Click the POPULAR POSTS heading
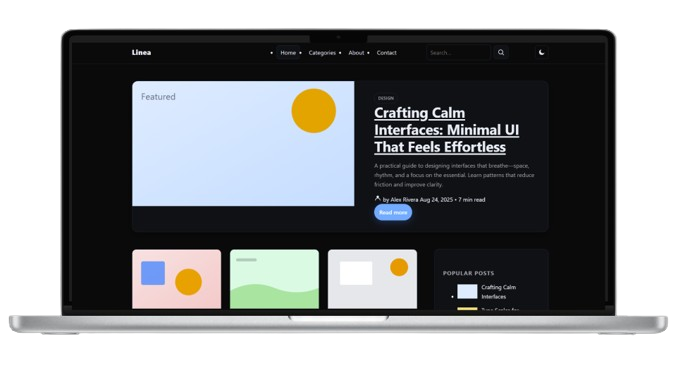The image size is (678, 368). point(468,273)
